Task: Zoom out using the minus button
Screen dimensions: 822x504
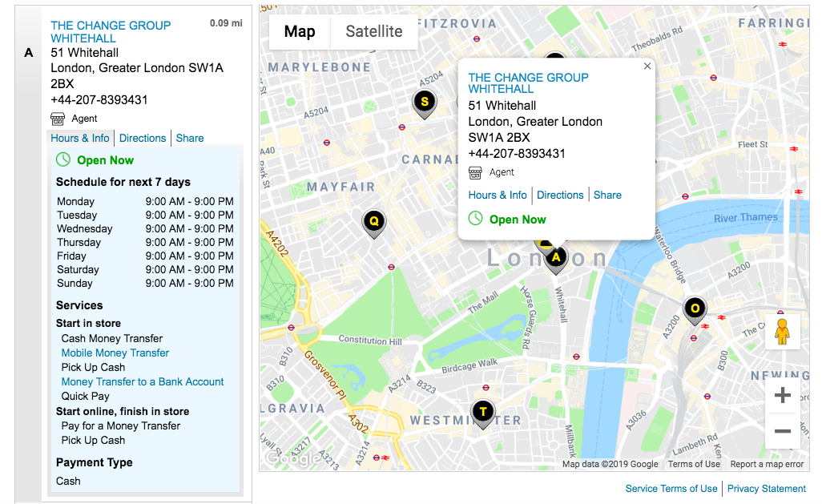Action: pyautogui.click(x=781, y=431)
